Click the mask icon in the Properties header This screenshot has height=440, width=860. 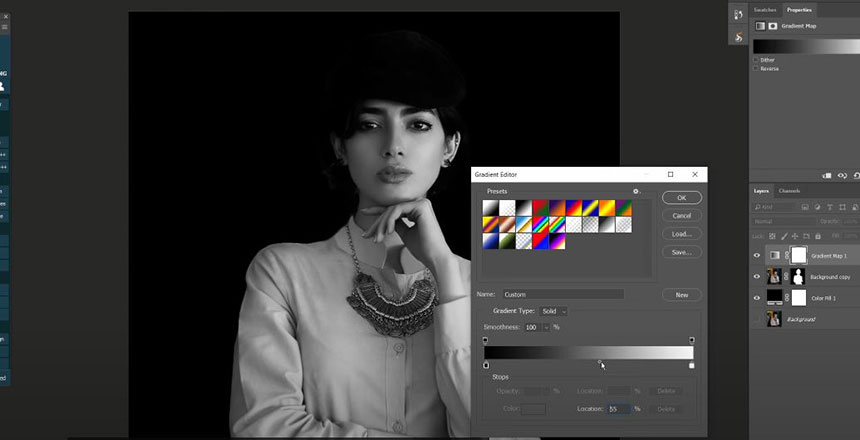pos(772,26)
